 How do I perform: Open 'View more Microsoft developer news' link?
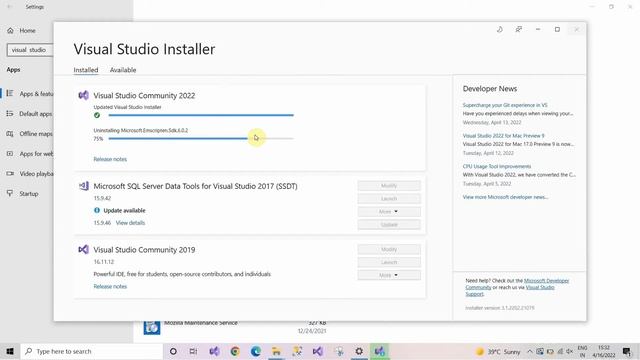(505, 197)
